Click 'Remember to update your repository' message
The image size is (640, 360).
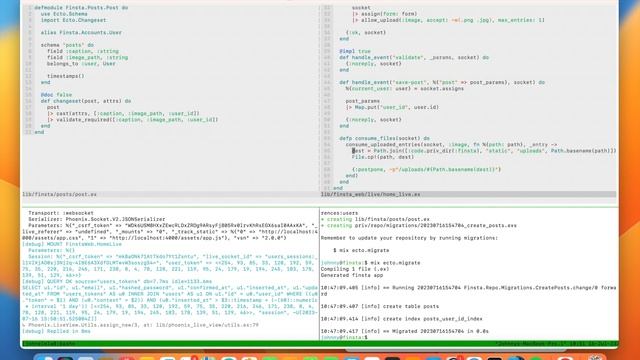[409, 238]
